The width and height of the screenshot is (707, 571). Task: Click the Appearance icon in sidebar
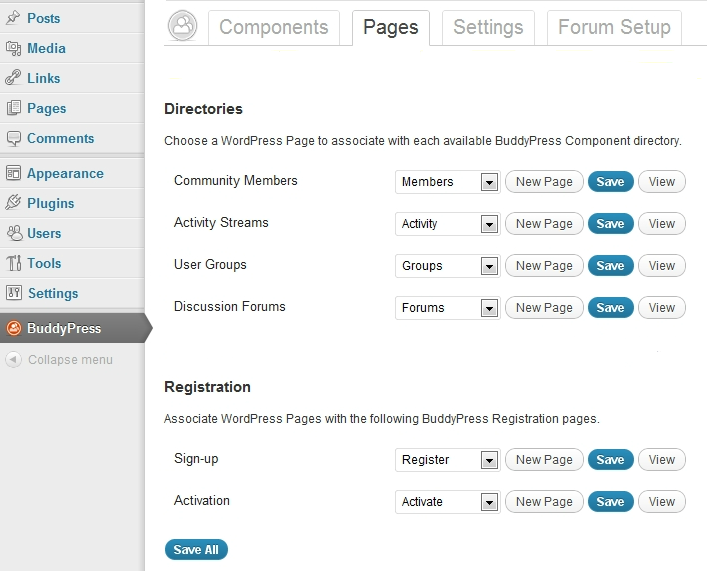13,173
